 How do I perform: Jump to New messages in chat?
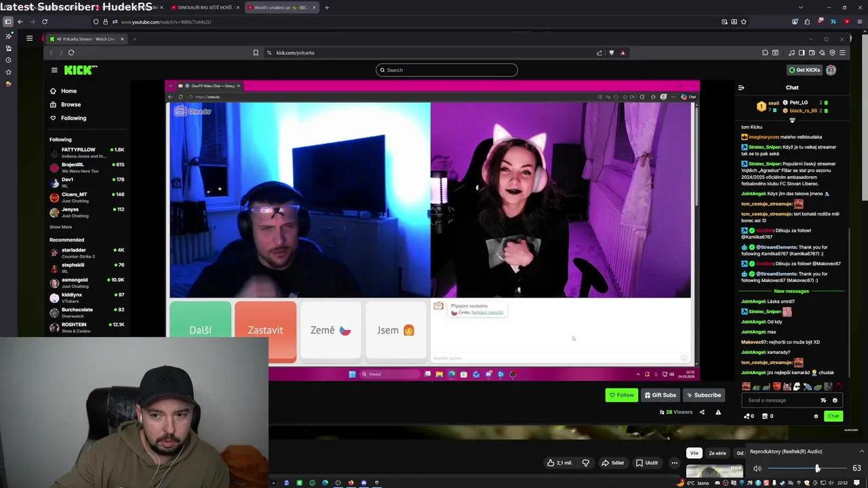click(x=791, y=291)
